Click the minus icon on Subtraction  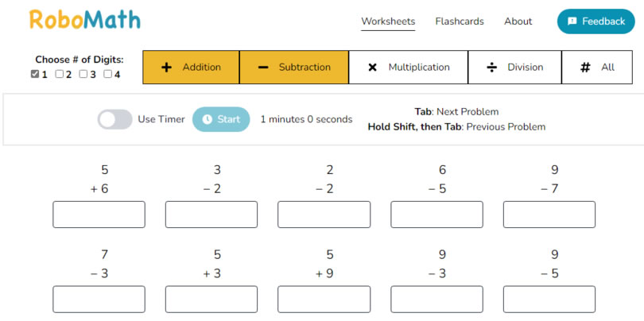[x=263, y=68]
